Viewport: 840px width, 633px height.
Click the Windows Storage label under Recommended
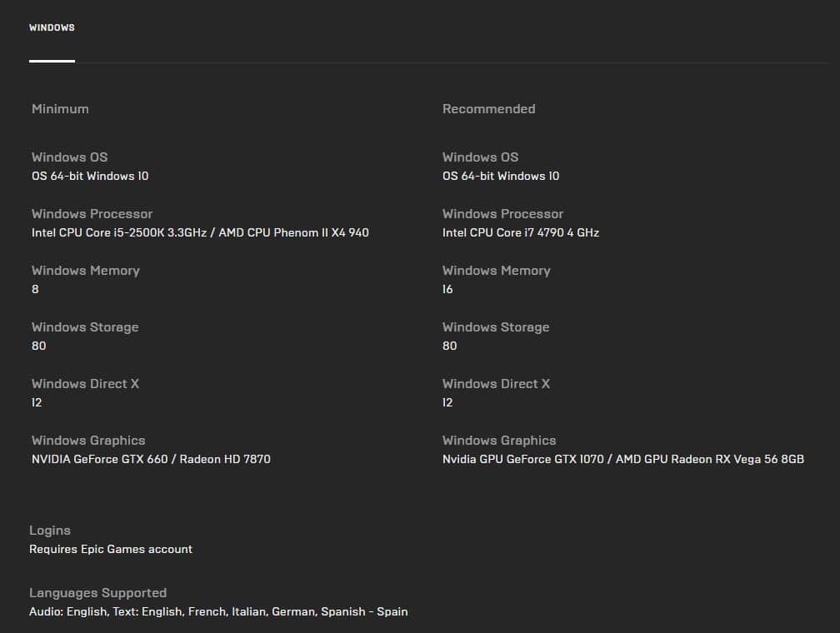pos(496,327)
